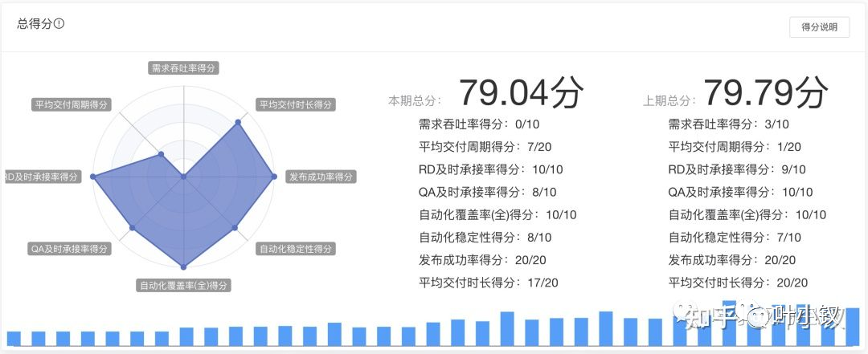Image resolution: width=868 pixels, height=354 pixels.
Task: Select the row 平均交付周期得分: 7/20
Action: 485,147
